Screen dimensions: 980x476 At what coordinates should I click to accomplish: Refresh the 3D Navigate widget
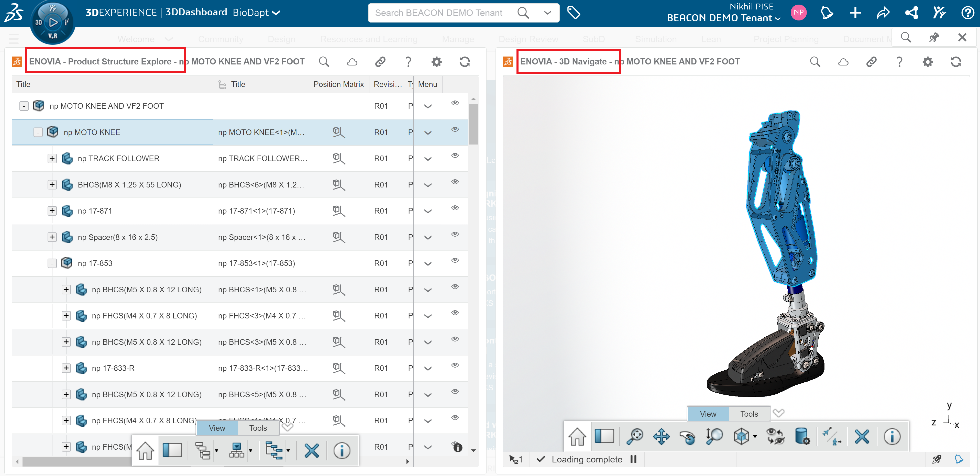coord(956,62)
